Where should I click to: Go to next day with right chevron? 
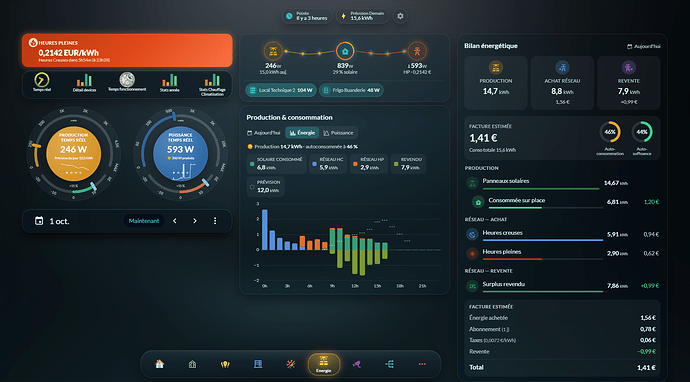click(195, 221)
